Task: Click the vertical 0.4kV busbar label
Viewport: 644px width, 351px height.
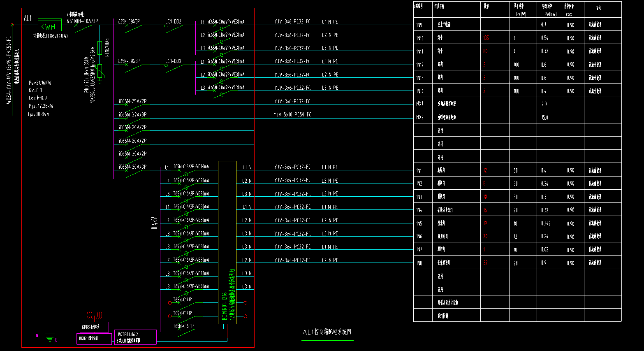Action: pos(154,223)
